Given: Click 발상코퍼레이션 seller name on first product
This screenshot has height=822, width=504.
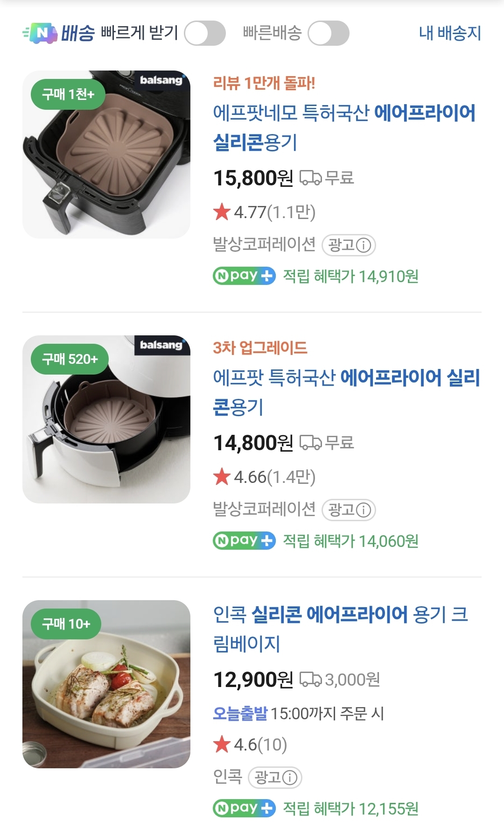Looking at the screenshot, I should pos(264,244).
